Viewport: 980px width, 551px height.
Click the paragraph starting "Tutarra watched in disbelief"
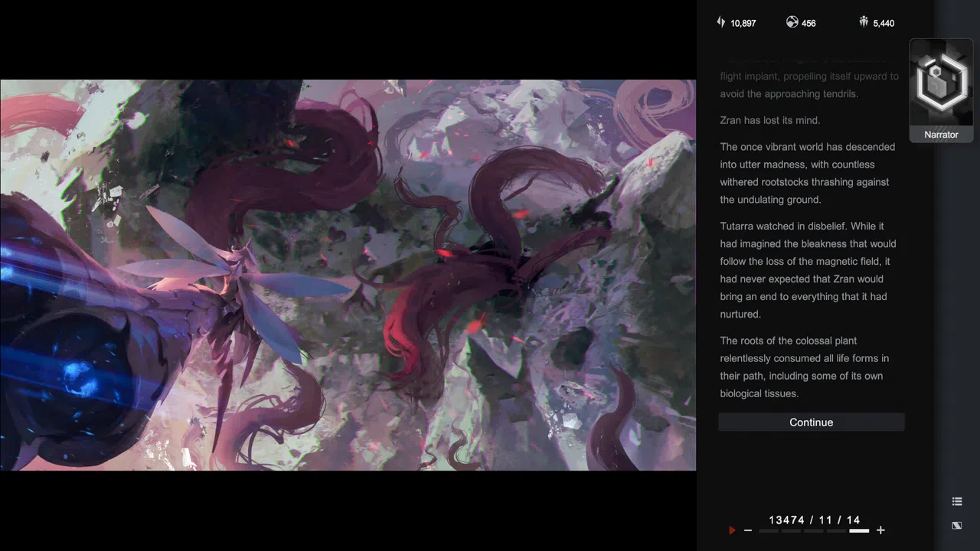tap(808, 270)
